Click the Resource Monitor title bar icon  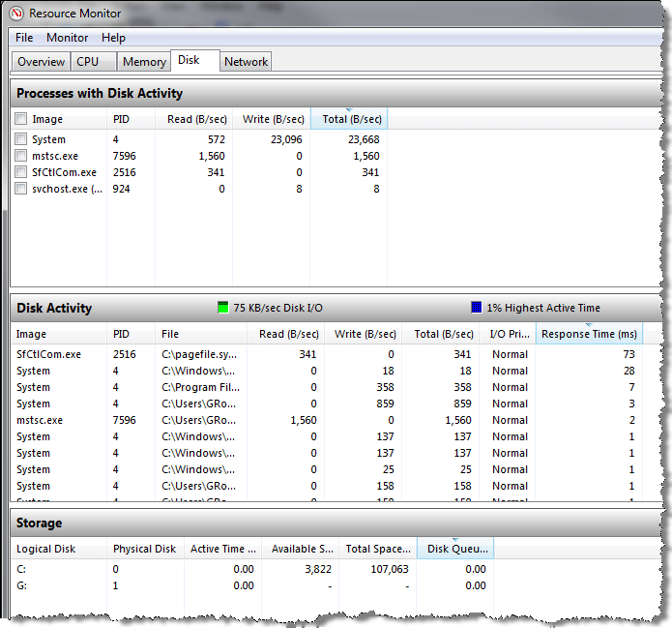pos(16,14)
